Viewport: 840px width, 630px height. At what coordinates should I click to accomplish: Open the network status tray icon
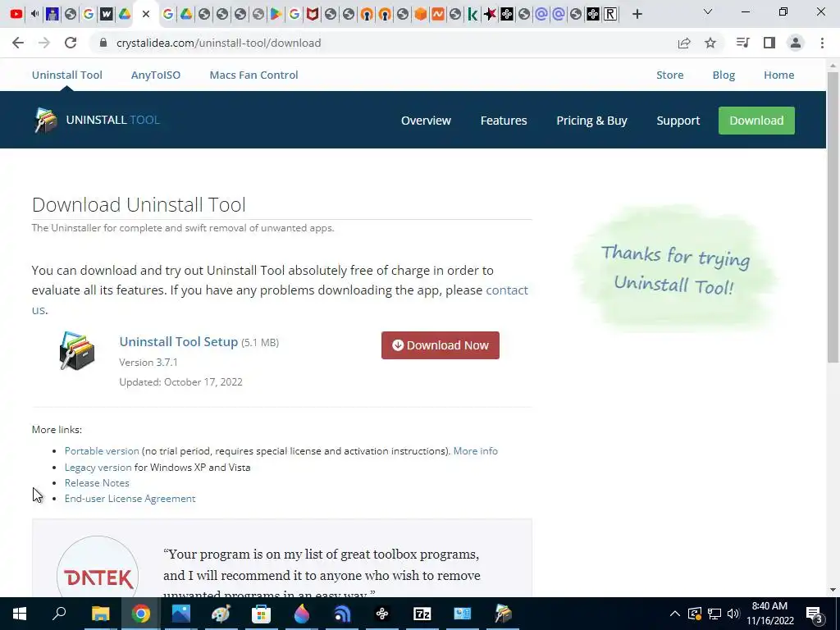coord(714,614)
